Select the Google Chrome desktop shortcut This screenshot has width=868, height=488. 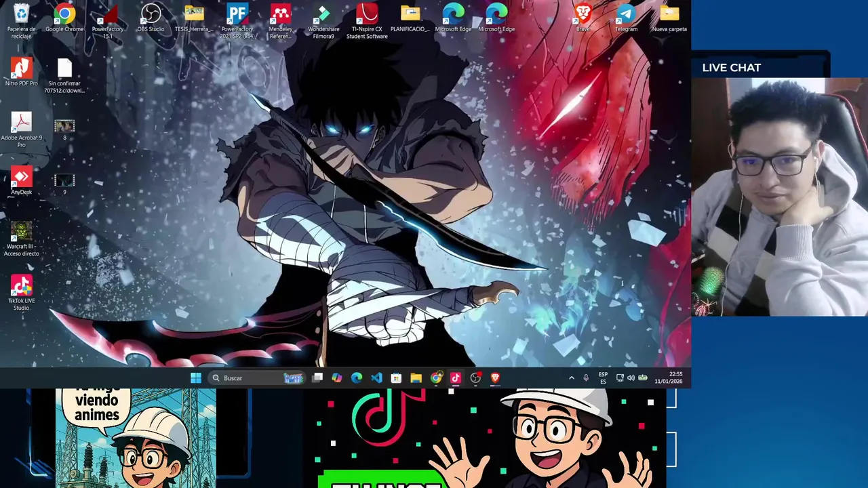64,18
